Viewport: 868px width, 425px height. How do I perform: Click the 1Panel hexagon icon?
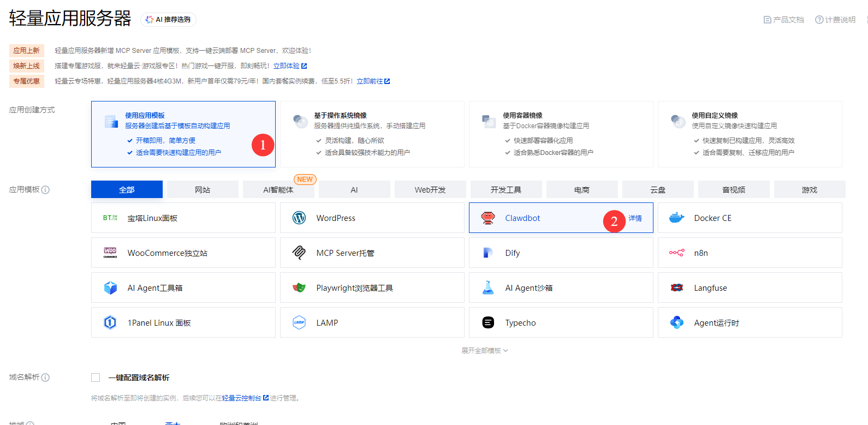coord(110,322)
